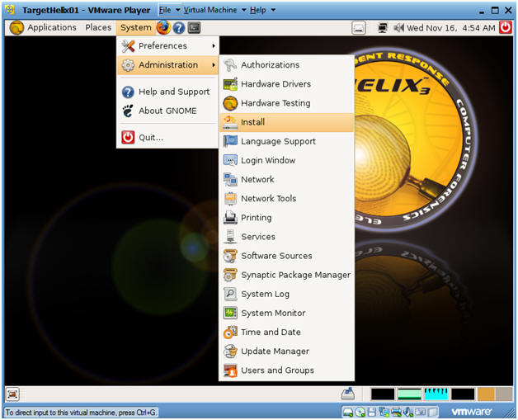The image size is (518, 420).
Task: Click the Software Sources icon
Action: 230,256
